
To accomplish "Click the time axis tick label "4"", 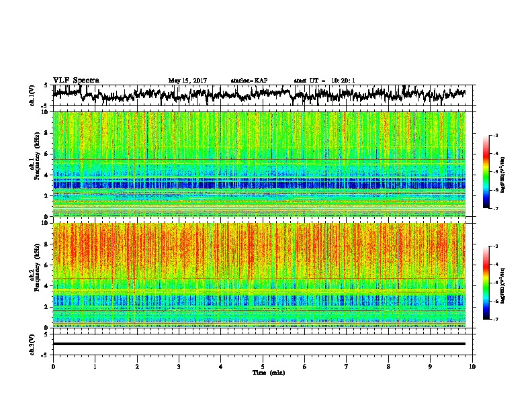I will tap(221, 367).
